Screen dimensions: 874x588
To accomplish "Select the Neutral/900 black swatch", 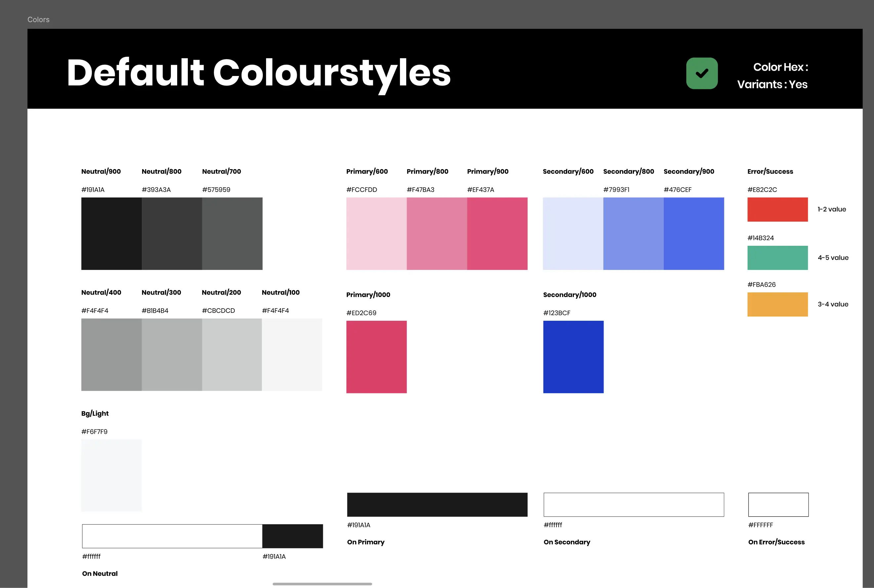I will [x=111, y=234].
